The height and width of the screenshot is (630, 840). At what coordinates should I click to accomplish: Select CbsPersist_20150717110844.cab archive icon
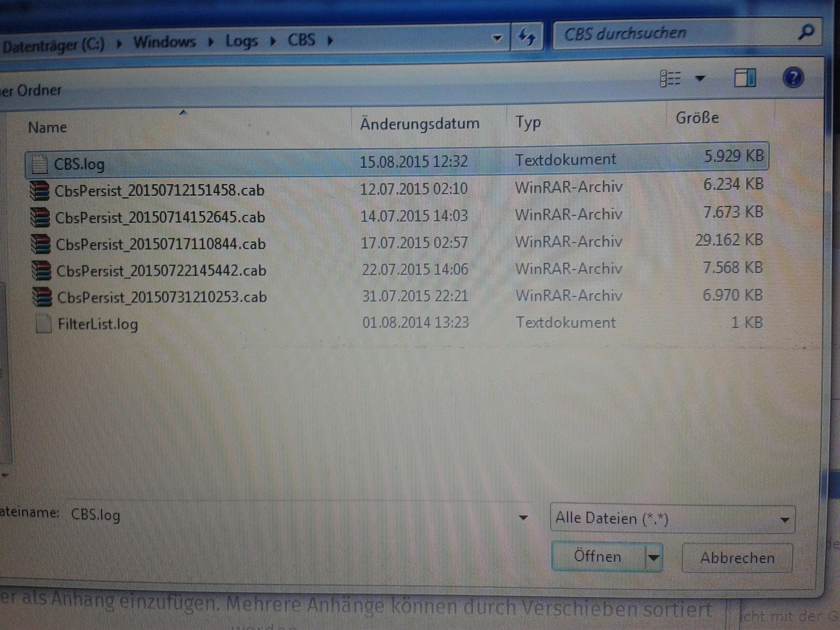(40, 244)
